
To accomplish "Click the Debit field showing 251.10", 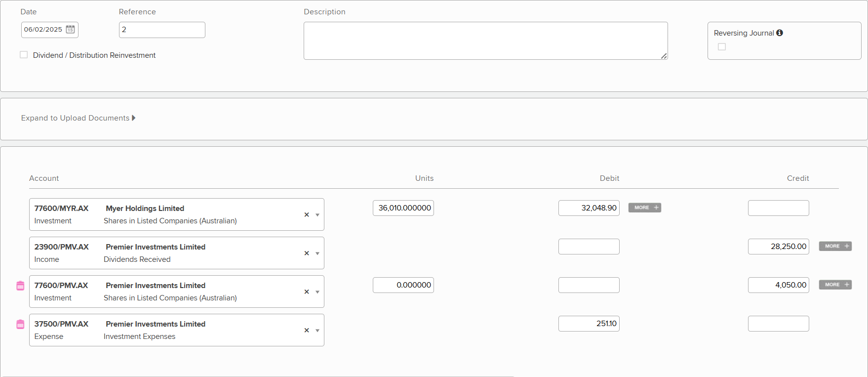I will (589, 324).
